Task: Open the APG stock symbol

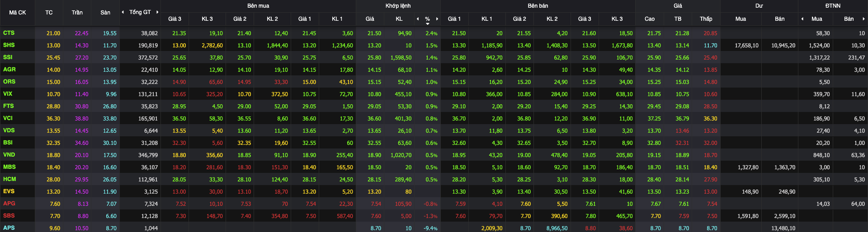Action: [9, 204]
